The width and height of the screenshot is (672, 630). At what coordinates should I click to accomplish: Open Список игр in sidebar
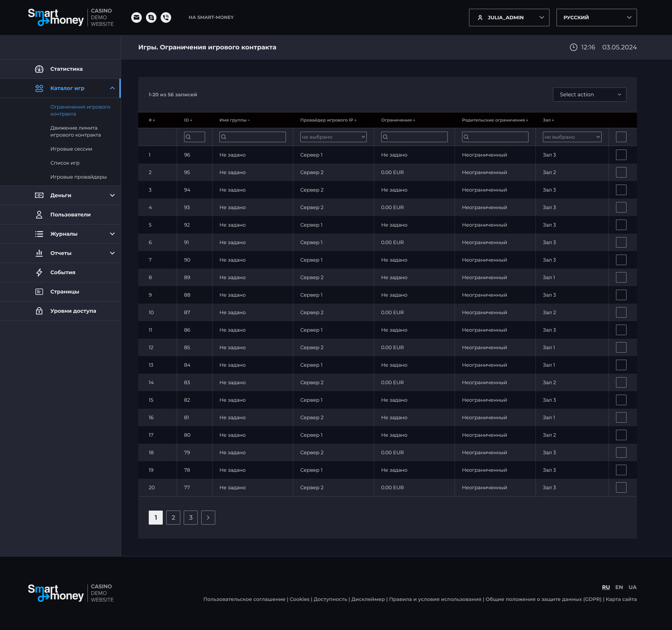click(65, 163)
